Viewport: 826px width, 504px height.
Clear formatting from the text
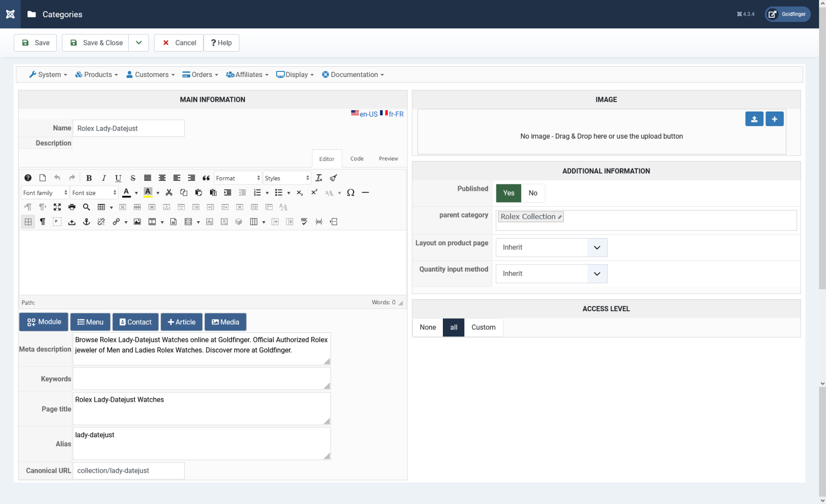[319, 178]
